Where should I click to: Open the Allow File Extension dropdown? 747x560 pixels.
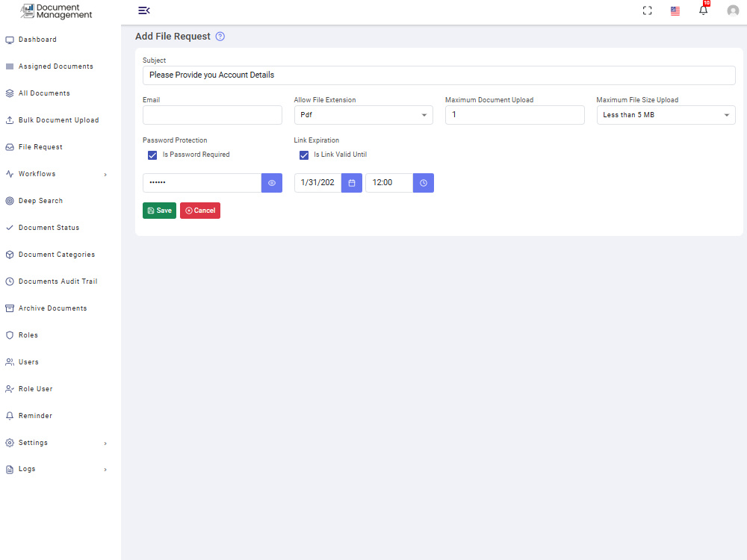click(364, 115)
